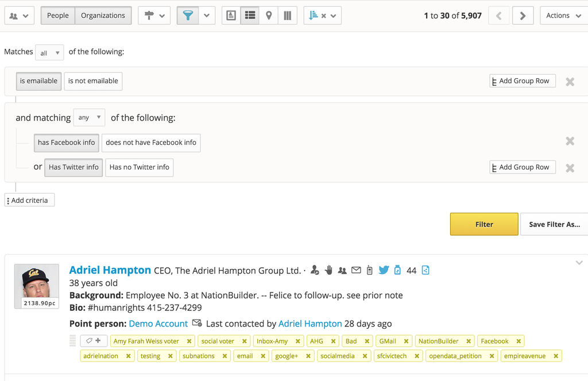Click the person with wrench icon
Screen dimensions: 588x381
[315, 270]
